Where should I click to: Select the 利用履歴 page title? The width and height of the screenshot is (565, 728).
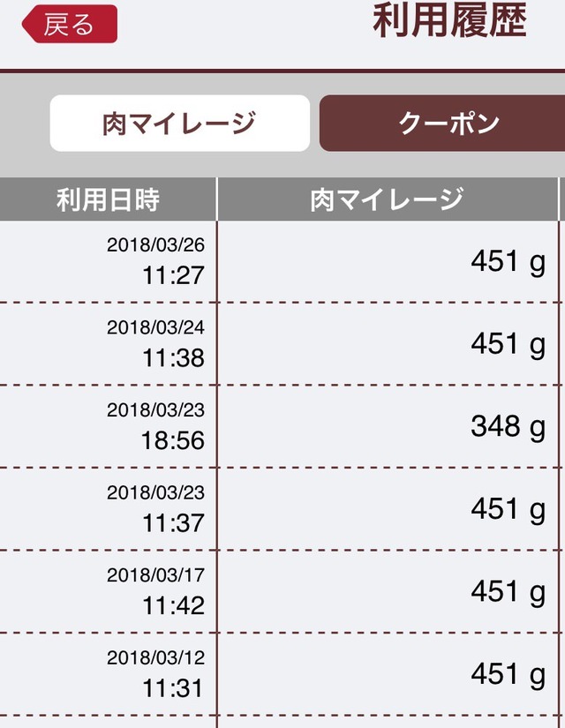point(448,23)
